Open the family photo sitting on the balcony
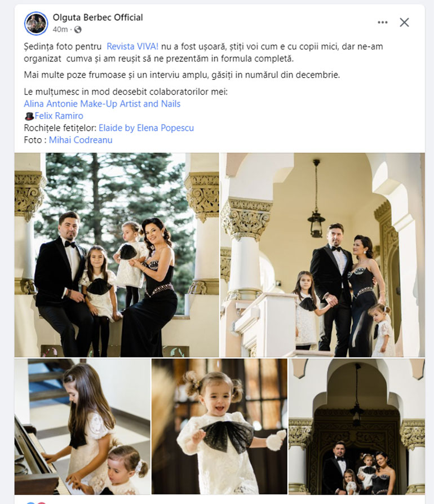Viewport: 434px width, 504px height. pyautogui.click(x=117, y=255)
